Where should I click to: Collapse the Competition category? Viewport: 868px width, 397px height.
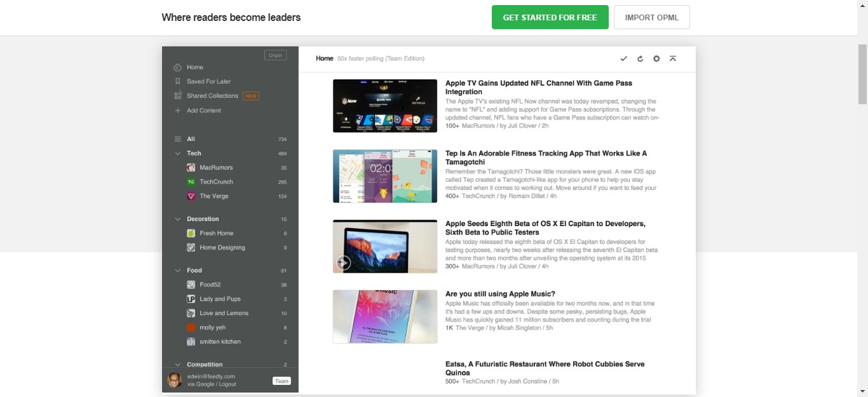tap(178, 365)
